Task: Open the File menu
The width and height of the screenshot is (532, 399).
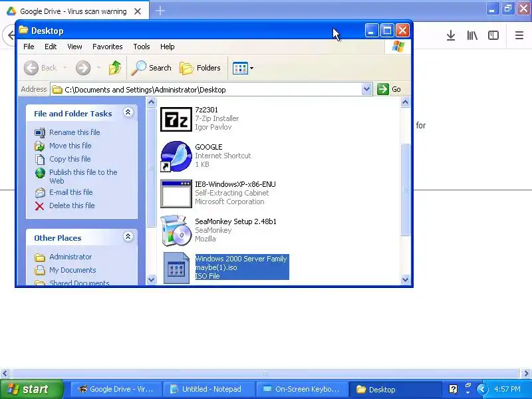Action: click(x=29, y=47)
